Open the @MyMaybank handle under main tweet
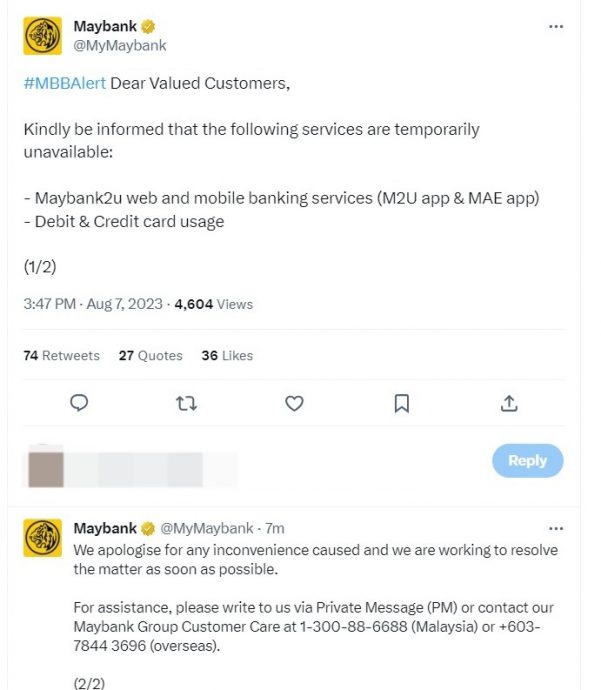The image size is (601, 690). 120,45
